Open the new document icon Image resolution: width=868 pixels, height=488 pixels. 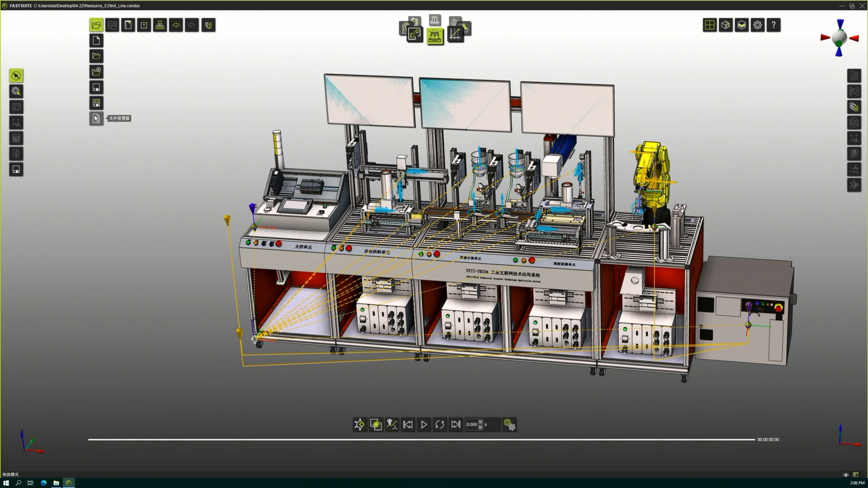click(x=96, y=41)
